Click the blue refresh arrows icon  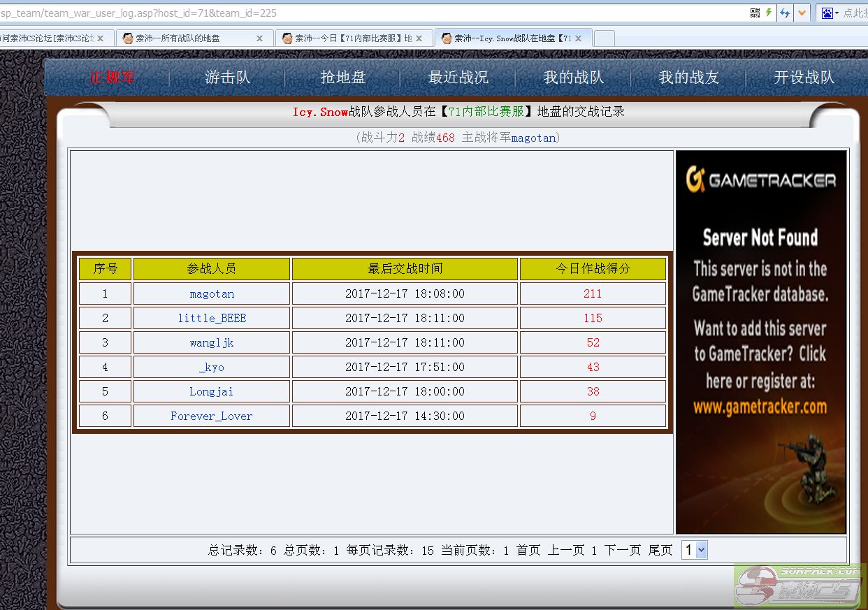[x=786, y=13]
